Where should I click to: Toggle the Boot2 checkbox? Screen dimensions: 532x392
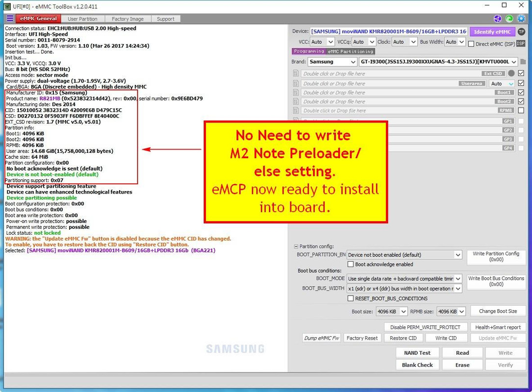pos(521,101)
